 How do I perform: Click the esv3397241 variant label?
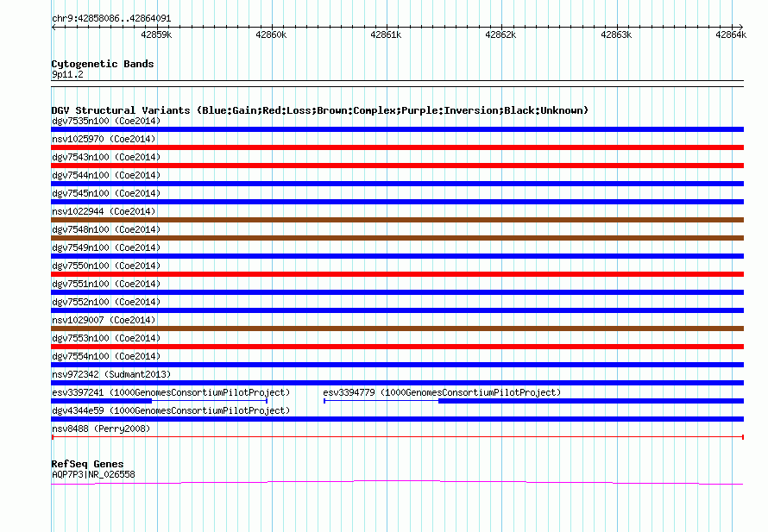(171, 392)
